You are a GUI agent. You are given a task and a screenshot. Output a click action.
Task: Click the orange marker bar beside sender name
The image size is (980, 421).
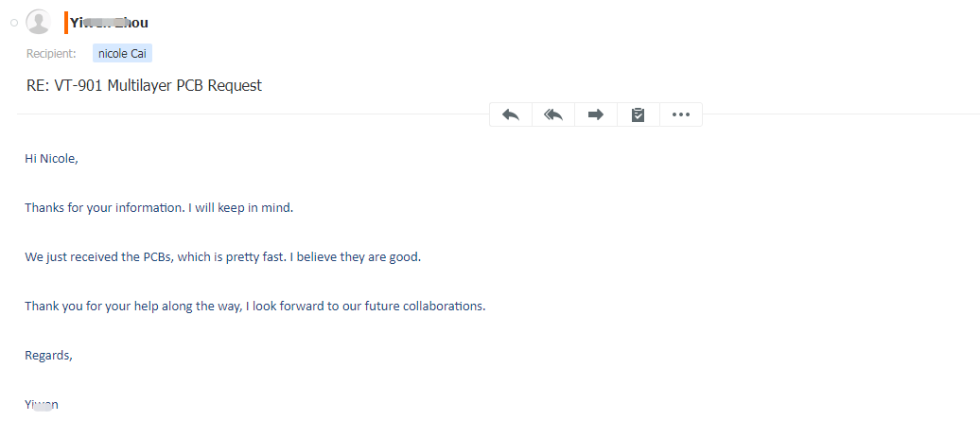[65, 22]
